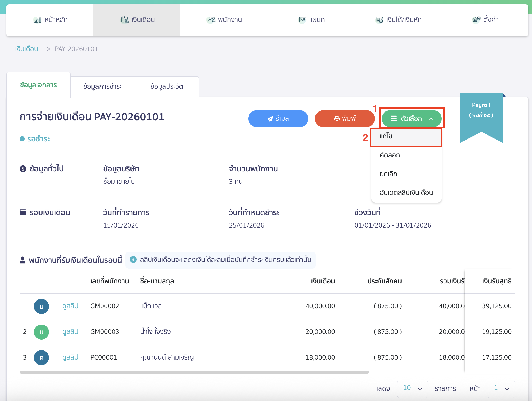Click the horizontal table scrollbar

tap(194, 372)
